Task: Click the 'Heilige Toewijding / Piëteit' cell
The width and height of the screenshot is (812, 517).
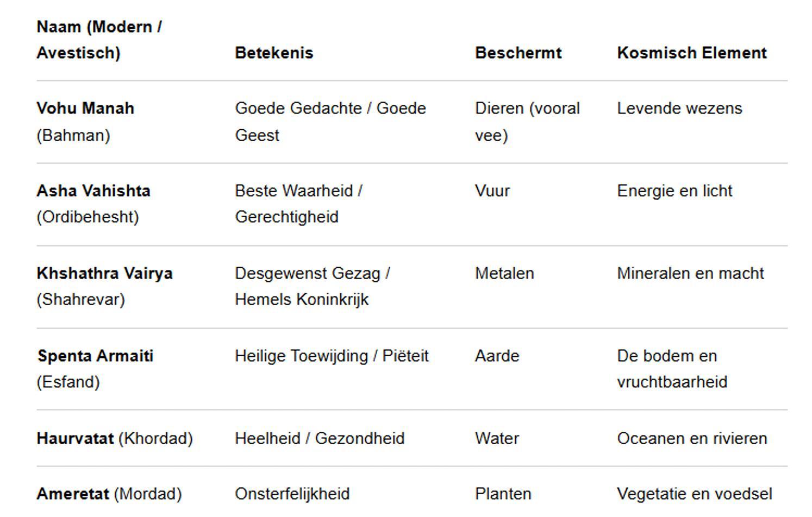Action: [332, 356]
